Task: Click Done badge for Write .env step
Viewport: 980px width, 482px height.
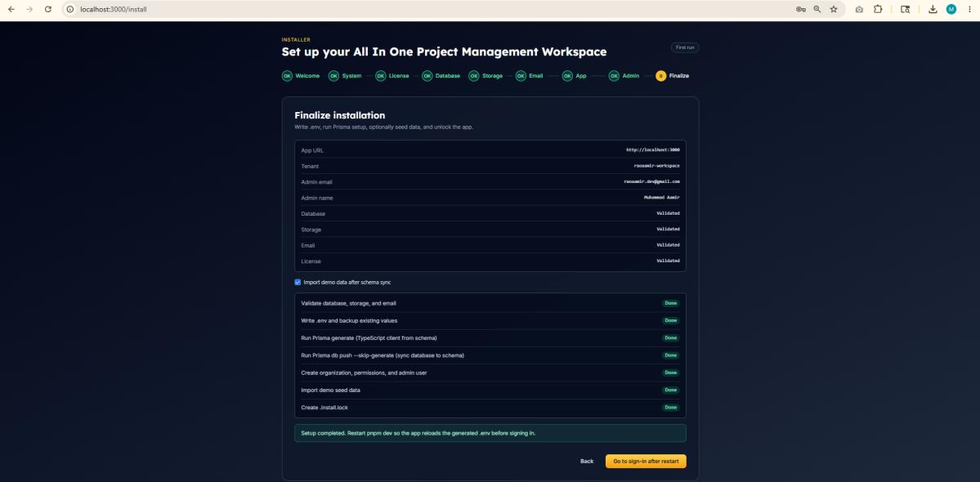Action: pyautogui.click(x=670, y=320)
